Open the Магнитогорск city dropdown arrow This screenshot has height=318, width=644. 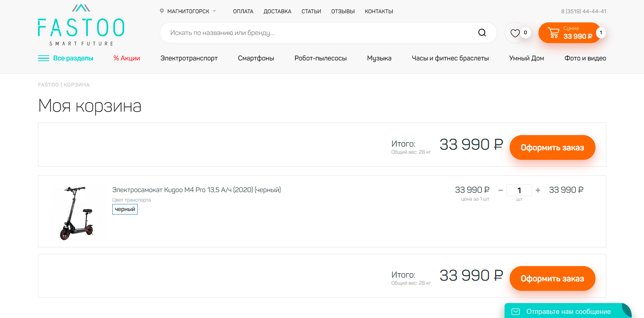pos(214,11)
